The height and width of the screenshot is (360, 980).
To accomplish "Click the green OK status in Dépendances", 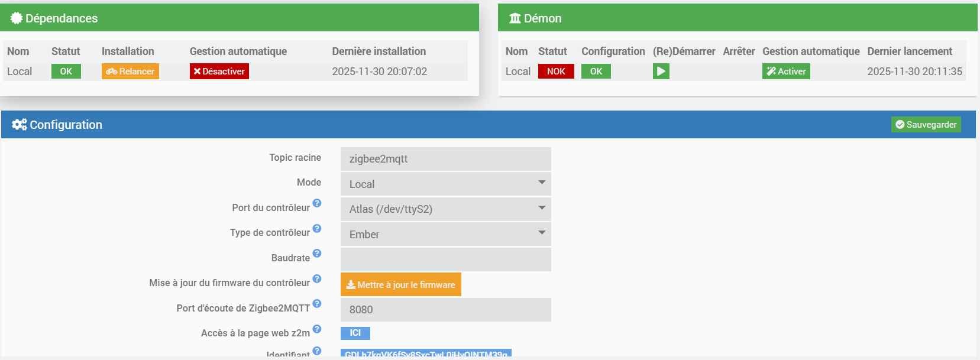I will (66, 72).
